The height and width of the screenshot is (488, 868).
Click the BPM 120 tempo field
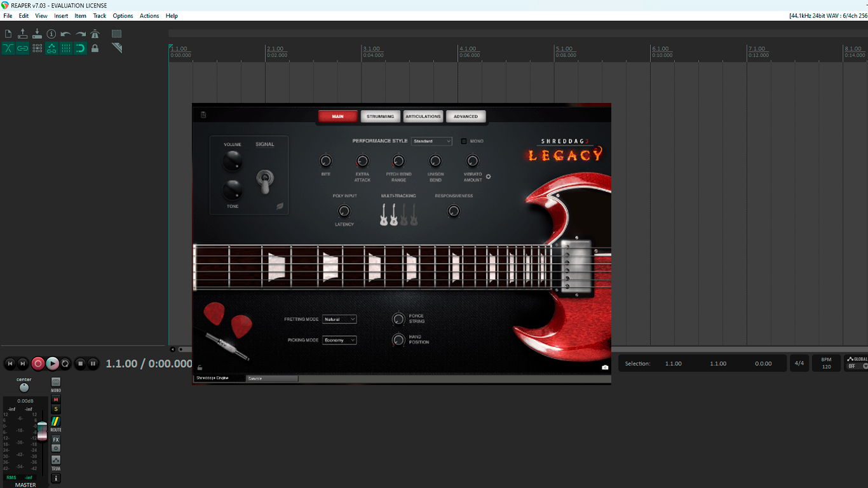(x=826, y=363)
